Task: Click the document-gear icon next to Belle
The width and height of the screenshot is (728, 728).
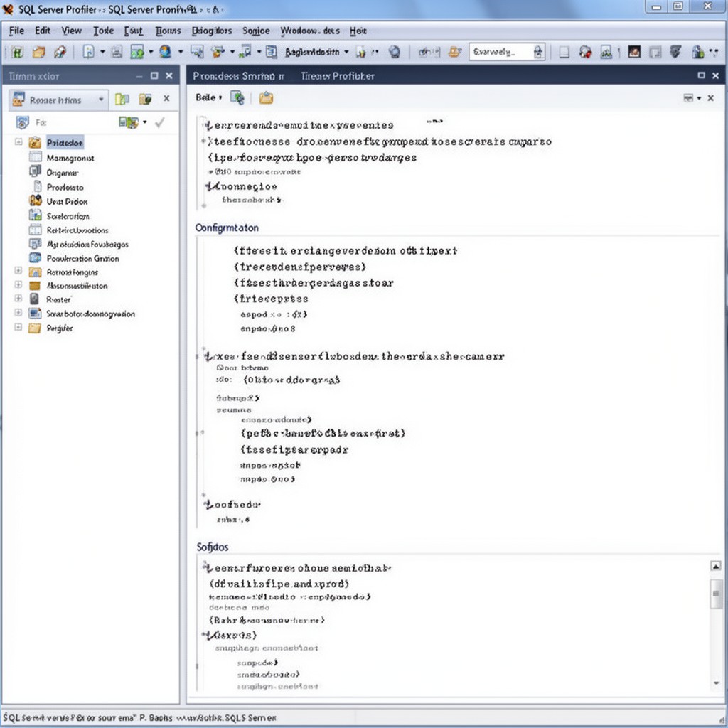Action: (x=237, y=98)
